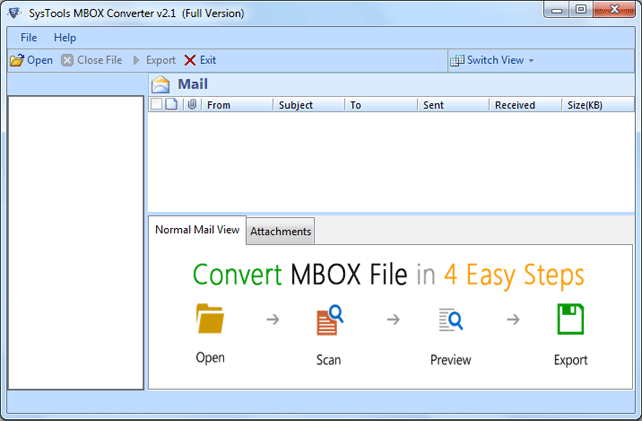This screenshot has height=421, width=642.
Task: Select the Normal Mail View tab
Action: point(197,230)
